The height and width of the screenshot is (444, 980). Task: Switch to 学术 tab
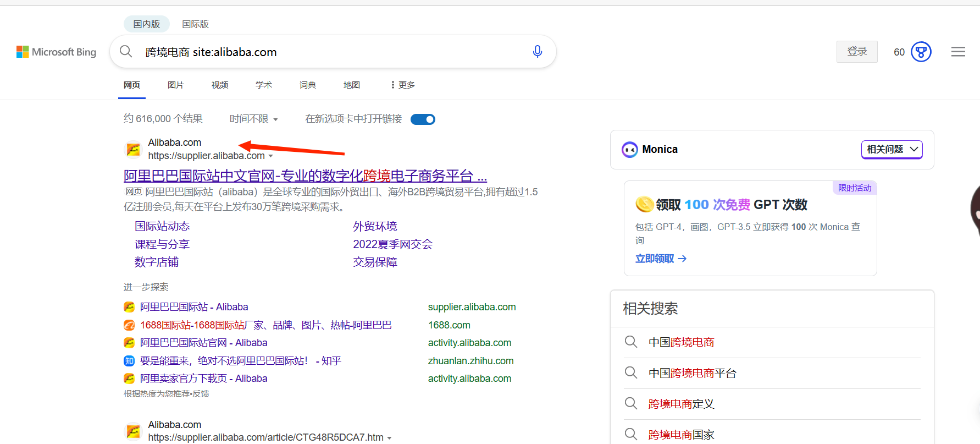264,85
